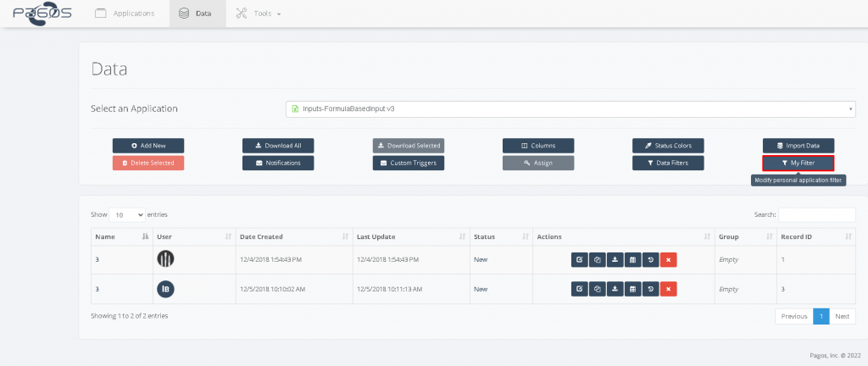Click the Import Data button
The image size is (868, 366).
(x=798, y=146)
